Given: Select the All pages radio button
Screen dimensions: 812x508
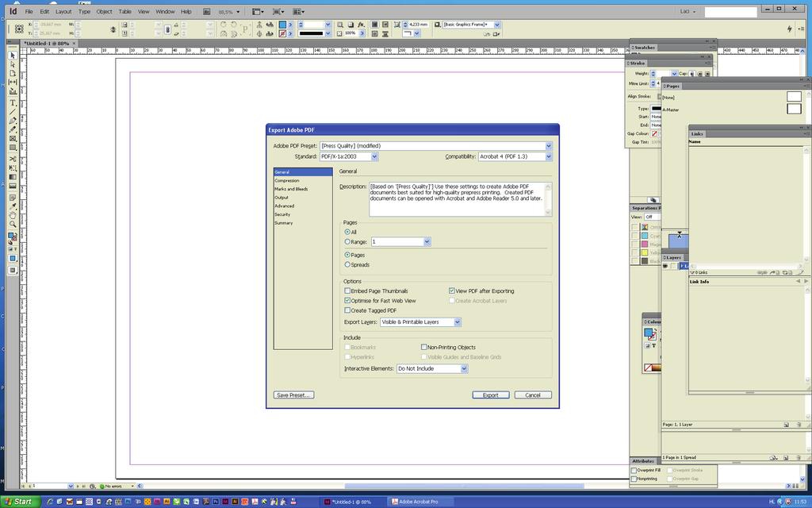Looking at the screenshot, I should (347, 232).
